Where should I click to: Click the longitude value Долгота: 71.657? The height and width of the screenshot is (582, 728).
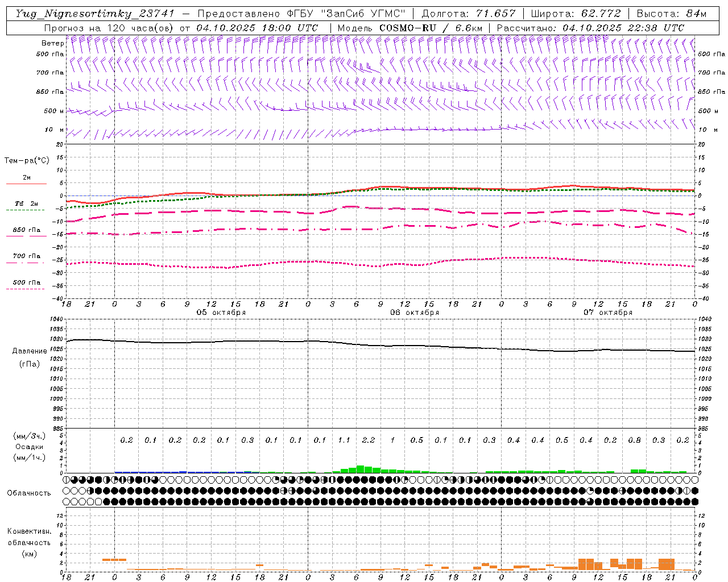pos(469,14)
